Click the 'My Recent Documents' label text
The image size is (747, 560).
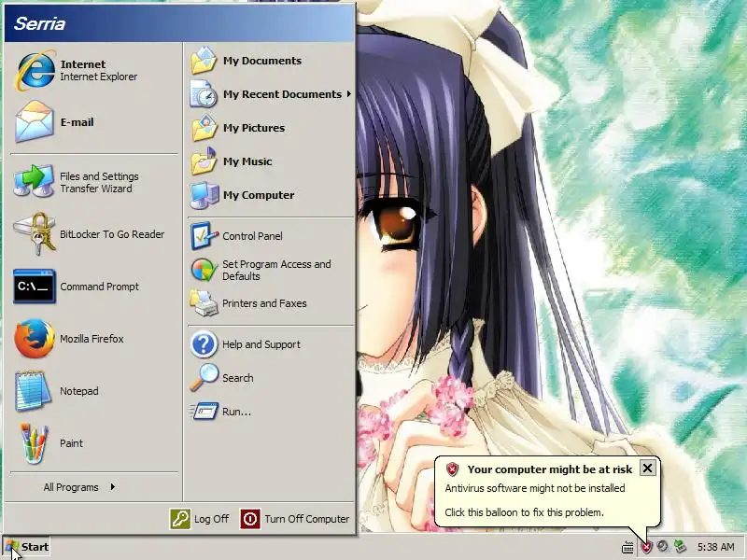coord(282,94)
